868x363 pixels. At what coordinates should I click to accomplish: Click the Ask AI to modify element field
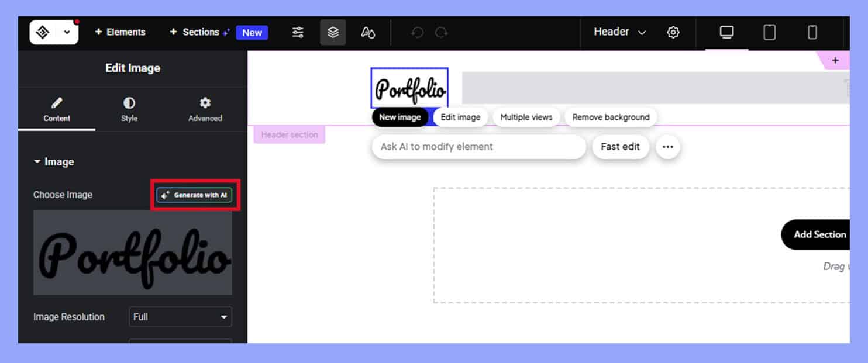click(478, 147)
